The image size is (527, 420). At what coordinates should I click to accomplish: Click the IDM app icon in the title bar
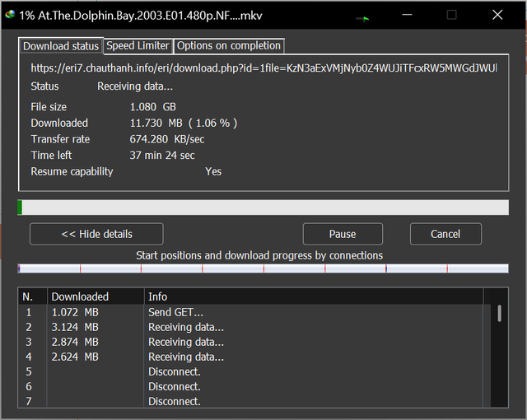point(10,15)
